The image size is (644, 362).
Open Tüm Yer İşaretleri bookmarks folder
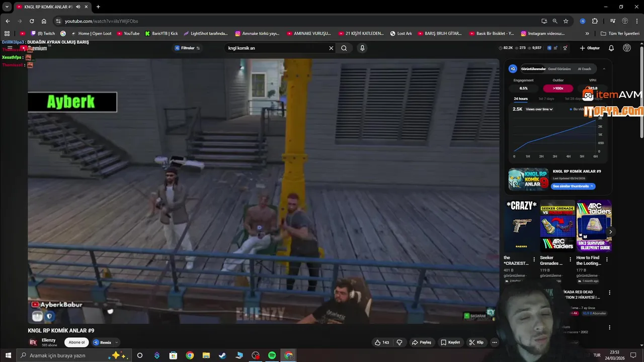[620, 34]
